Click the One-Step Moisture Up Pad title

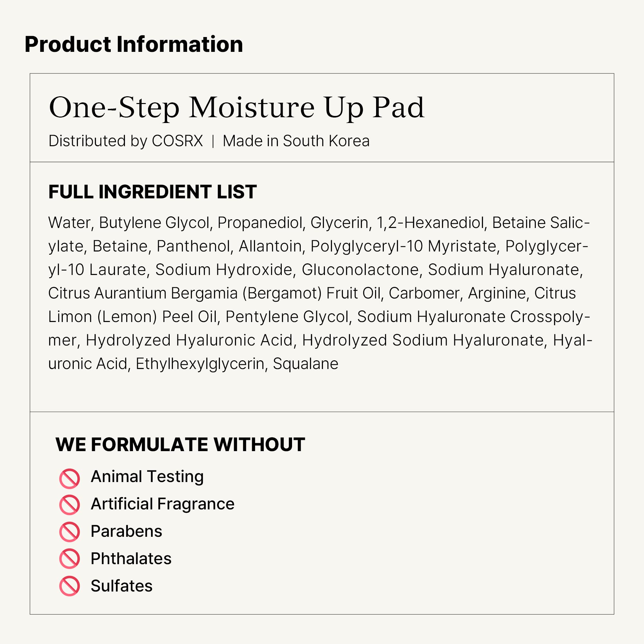[236, 108]
